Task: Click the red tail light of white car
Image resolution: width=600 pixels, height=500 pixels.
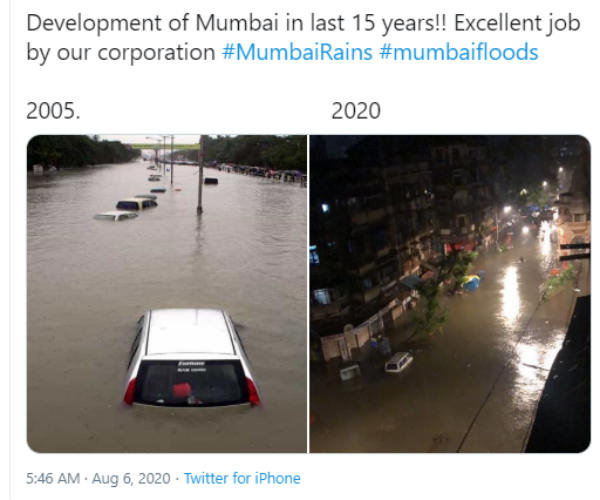Action: click(130, 391)
